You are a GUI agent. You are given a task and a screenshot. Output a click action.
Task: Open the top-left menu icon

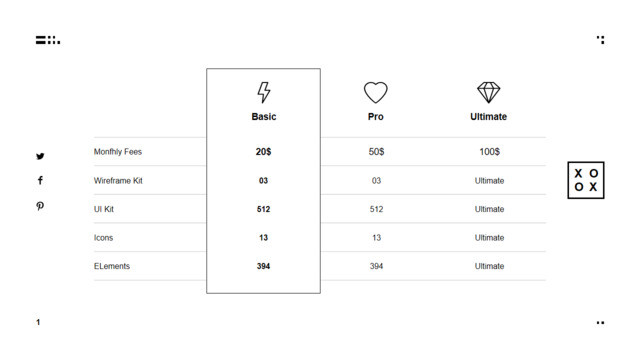(48, 40)
